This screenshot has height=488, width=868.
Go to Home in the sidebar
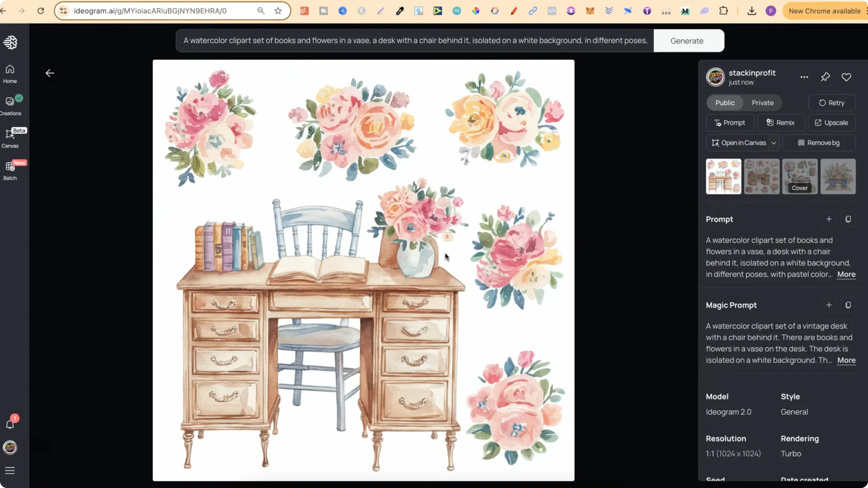coord(10,73)
